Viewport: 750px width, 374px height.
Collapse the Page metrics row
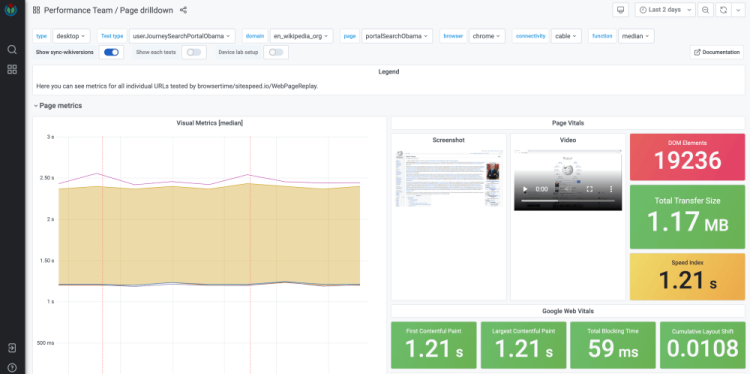[57, 106]
